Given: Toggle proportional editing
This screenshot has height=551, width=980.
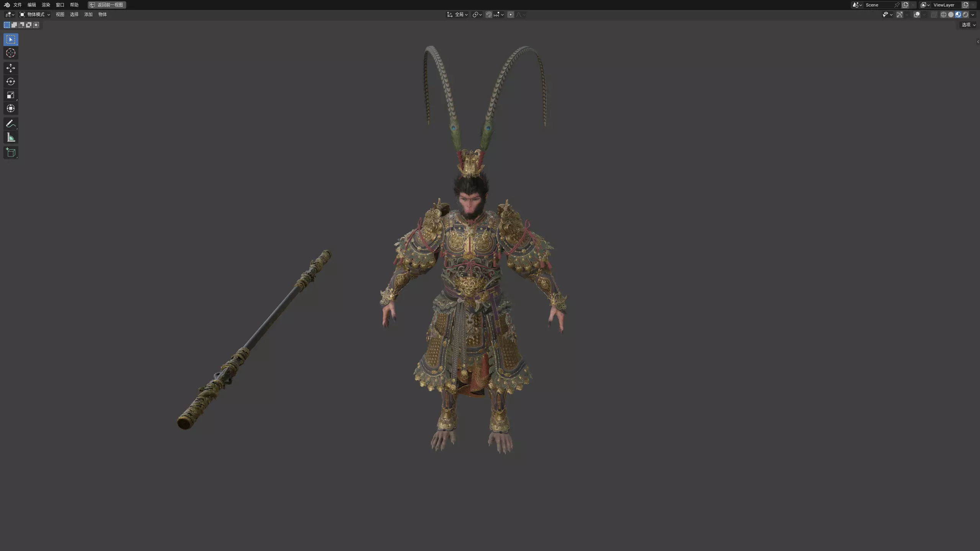Looking at the screenshot, I should [x=511, y=15].
